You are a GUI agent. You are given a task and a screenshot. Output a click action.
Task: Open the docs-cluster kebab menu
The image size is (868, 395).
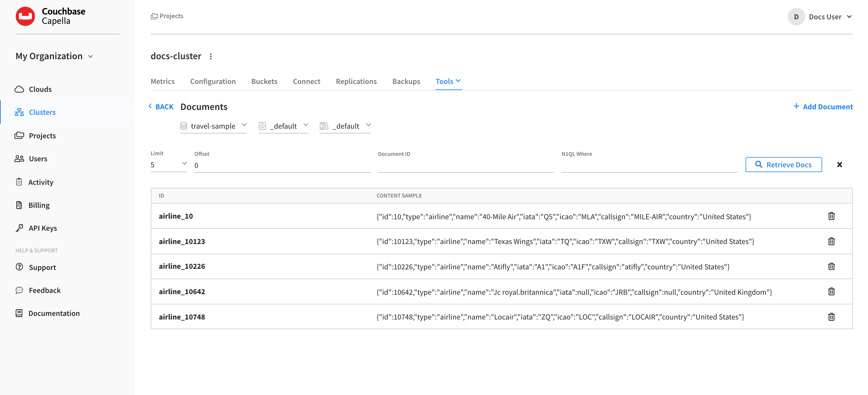211,56
